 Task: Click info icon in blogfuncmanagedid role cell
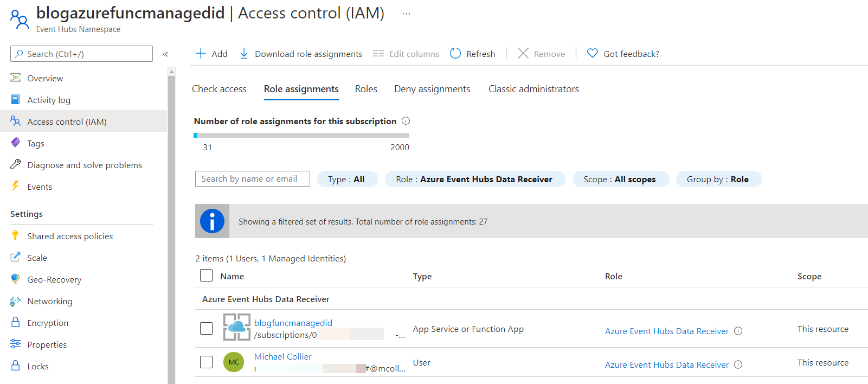click(x=738, y=331)
